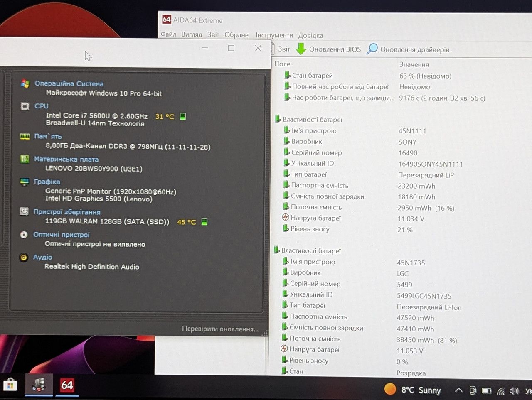
Task: Open Microsoft Store from the taskbar
Action: [x=10, y=386]
